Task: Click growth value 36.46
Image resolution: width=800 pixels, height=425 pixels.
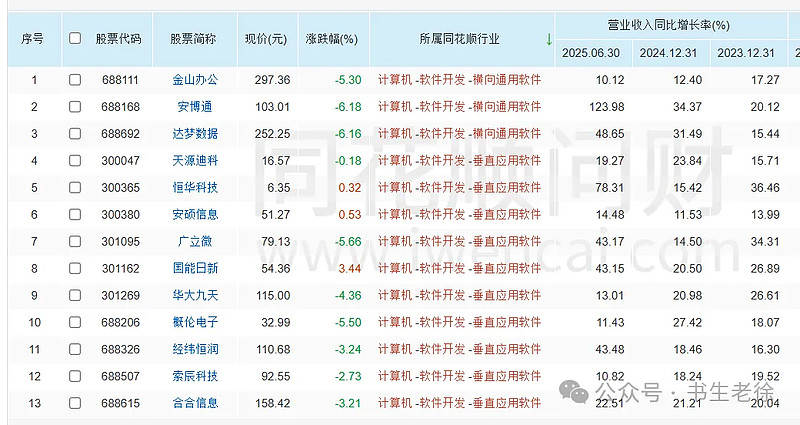Action: [765, 188]
